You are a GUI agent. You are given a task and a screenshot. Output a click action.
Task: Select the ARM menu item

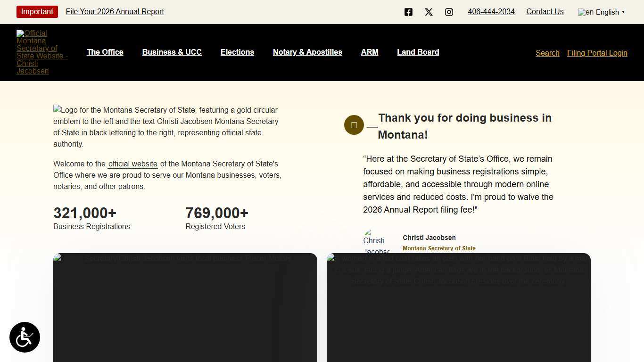pos(370,52)
